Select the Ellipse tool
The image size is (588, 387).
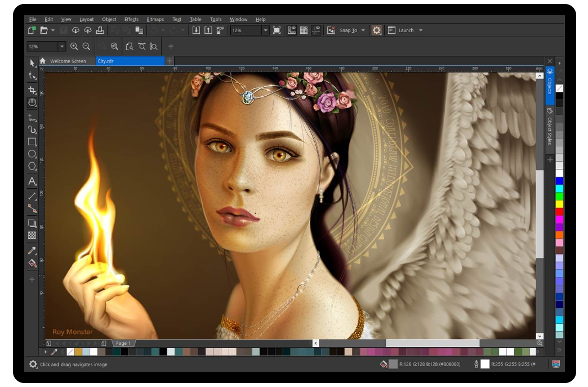pos(32,154)
